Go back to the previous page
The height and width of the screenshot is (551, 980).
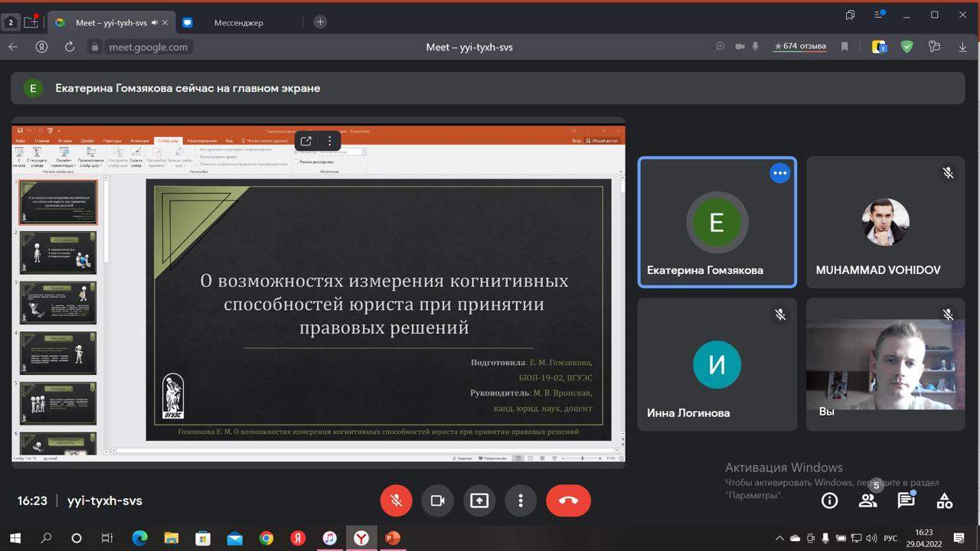(13, 47)
